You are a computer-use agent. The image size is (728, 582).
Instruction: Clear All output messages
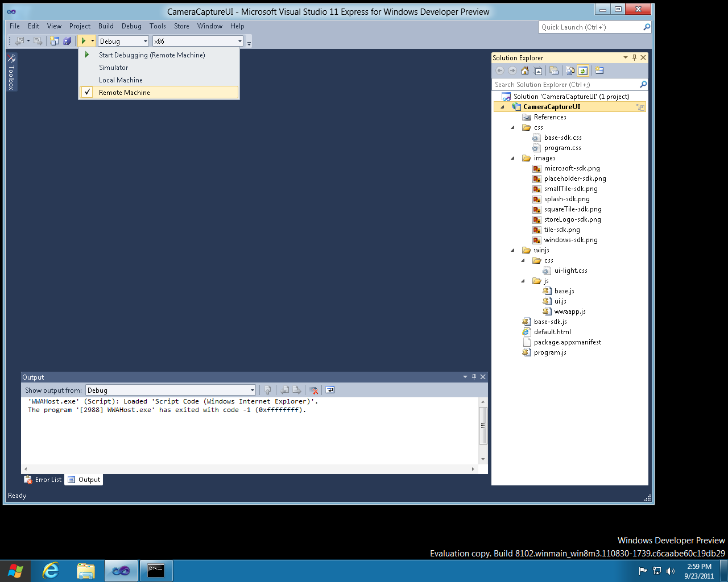(313, 390)
